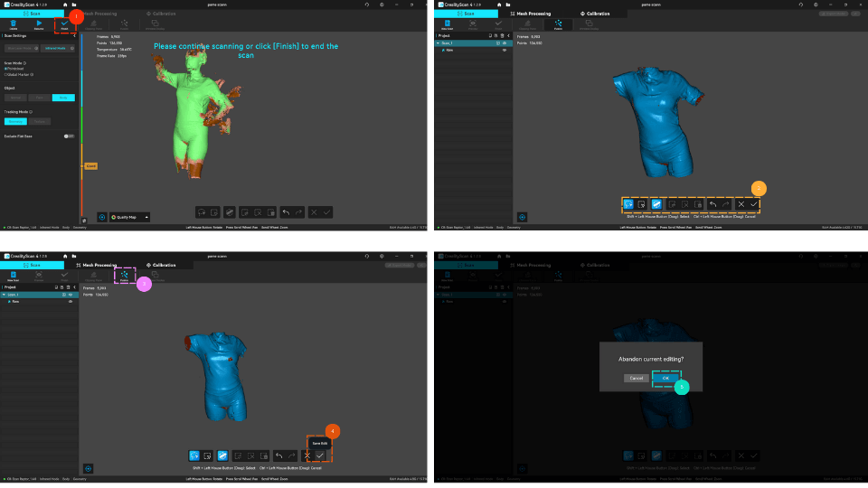Select the Global Marker radio button
868x488 pixels.
pos(5,74)
